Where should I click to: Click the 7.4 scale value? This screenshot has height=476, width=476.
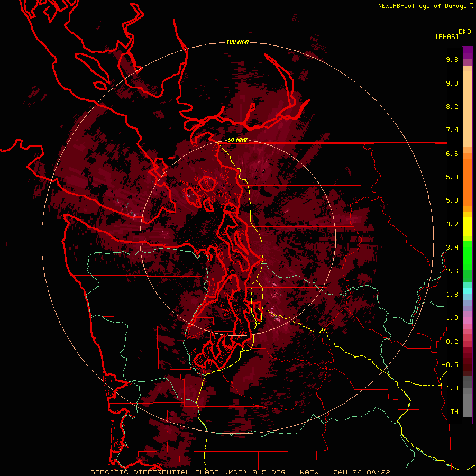point(452,130)
